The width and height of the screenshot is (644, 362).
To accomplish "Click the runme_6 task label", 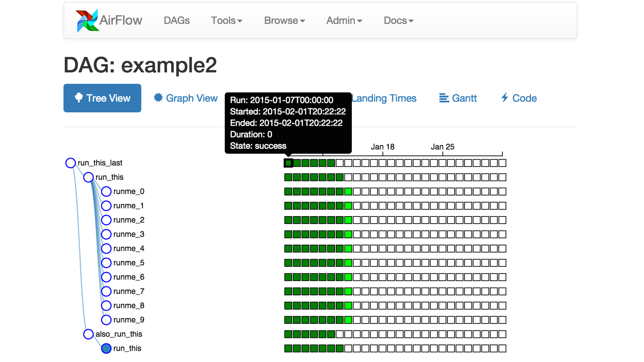I will [129, 277].
